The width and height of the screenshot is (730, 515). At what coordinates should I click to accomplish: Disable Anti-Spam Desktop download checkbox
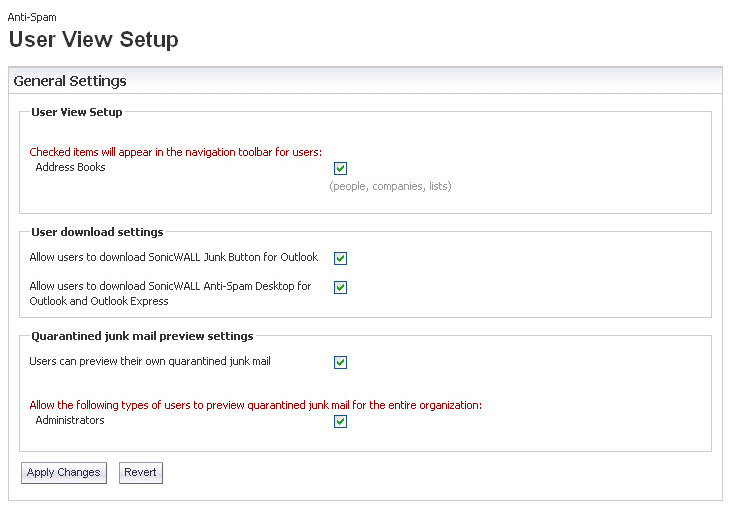click(340, 287)
